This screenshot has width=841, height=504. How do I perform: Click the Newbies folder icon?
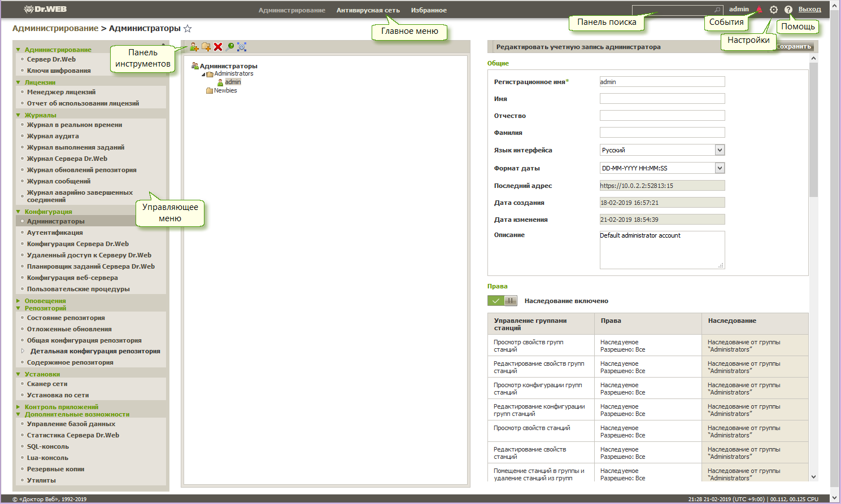click(x=210, y=91)
